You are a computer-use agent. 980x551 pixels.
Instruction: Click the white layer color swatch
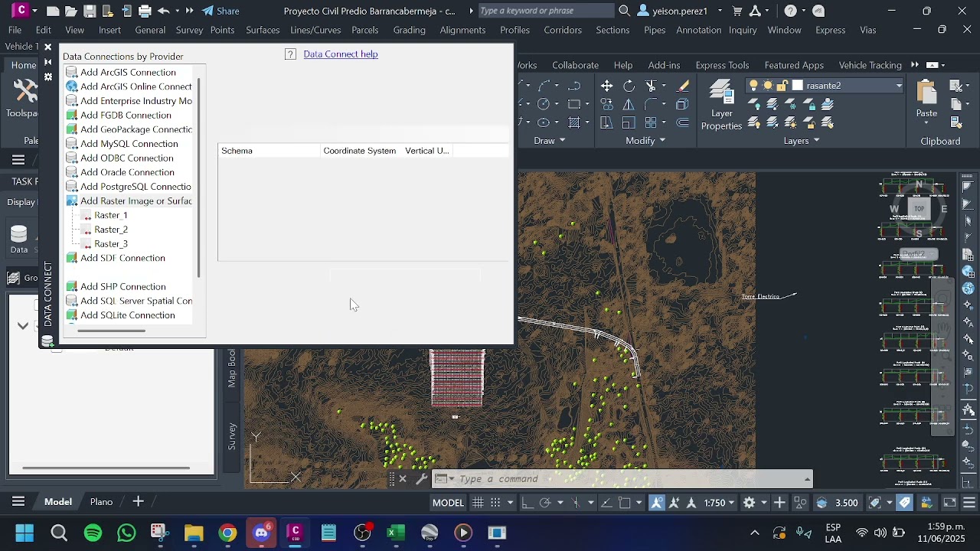pyautogui.click(x=797, y=86)
